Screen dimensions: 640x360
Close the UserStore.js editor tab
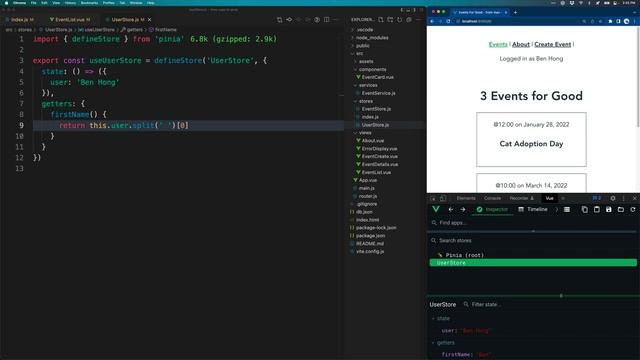(x=149, y=20)
